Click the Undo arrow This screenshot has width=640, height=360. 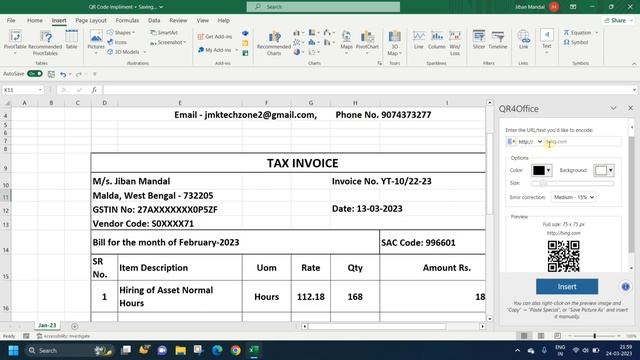(63, 74)
